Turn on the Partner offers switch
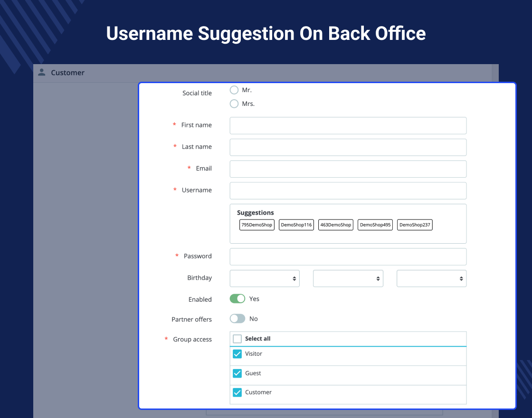 237,319
